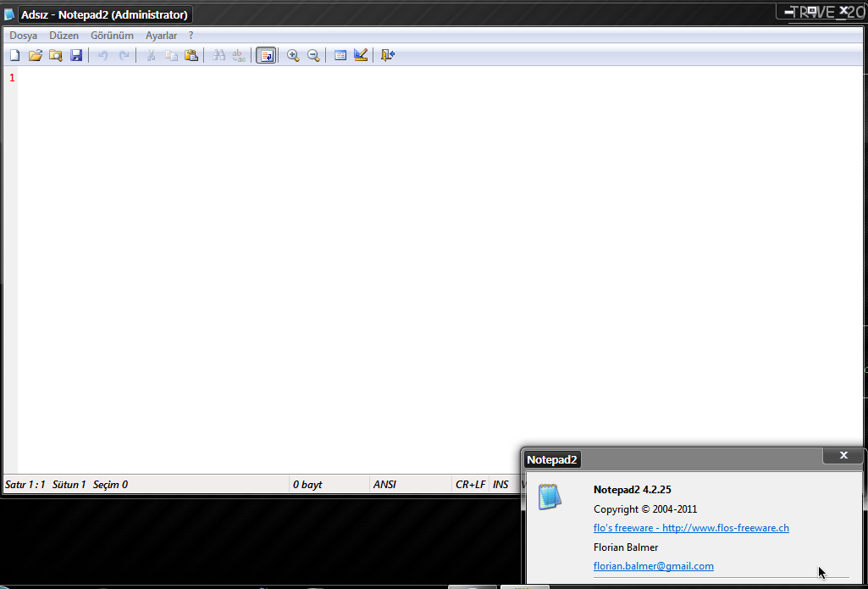
Task: Exit Notepad2 using the door icon
Action: point(388,55)
